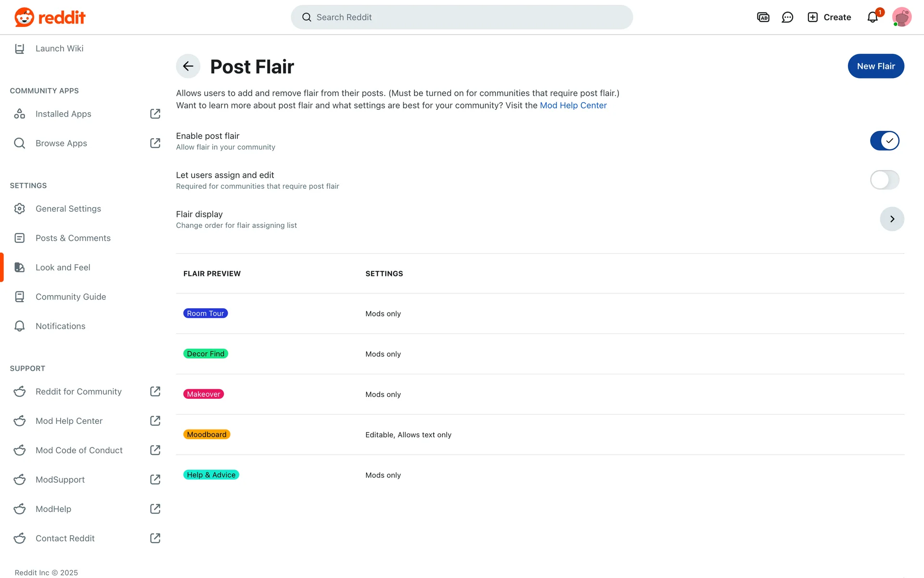Click the Search Reddit field
The width and height of the screenshot is (924, 578).
click(462, 17)
